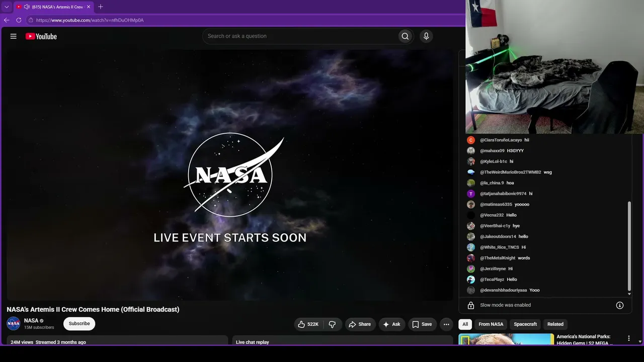
Task: Select the Related filter chip
Action: pos(555,324)
